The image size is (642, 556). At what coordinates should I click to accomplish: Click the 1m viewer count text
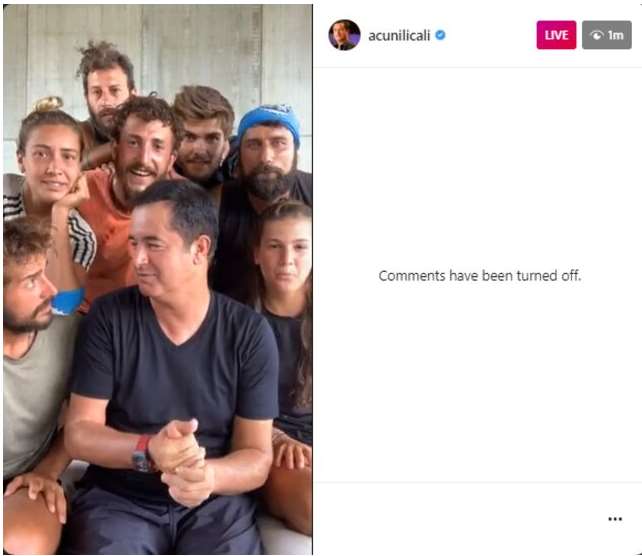tap(615, 35)
